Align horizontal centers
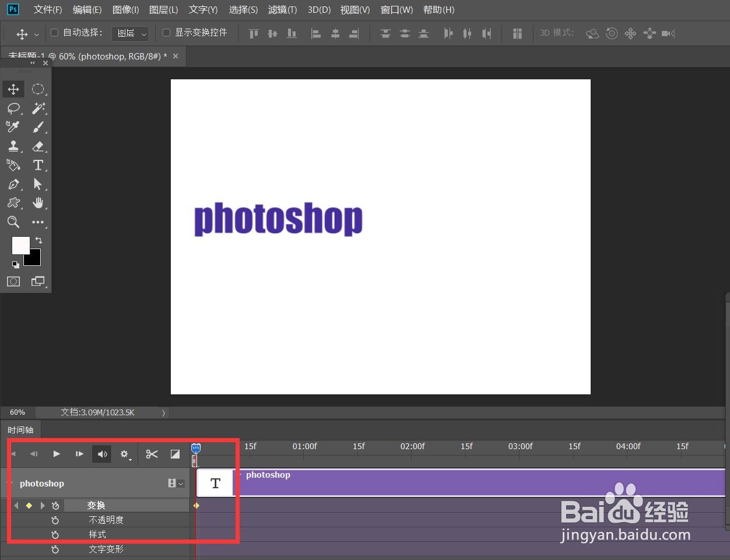 335,34
